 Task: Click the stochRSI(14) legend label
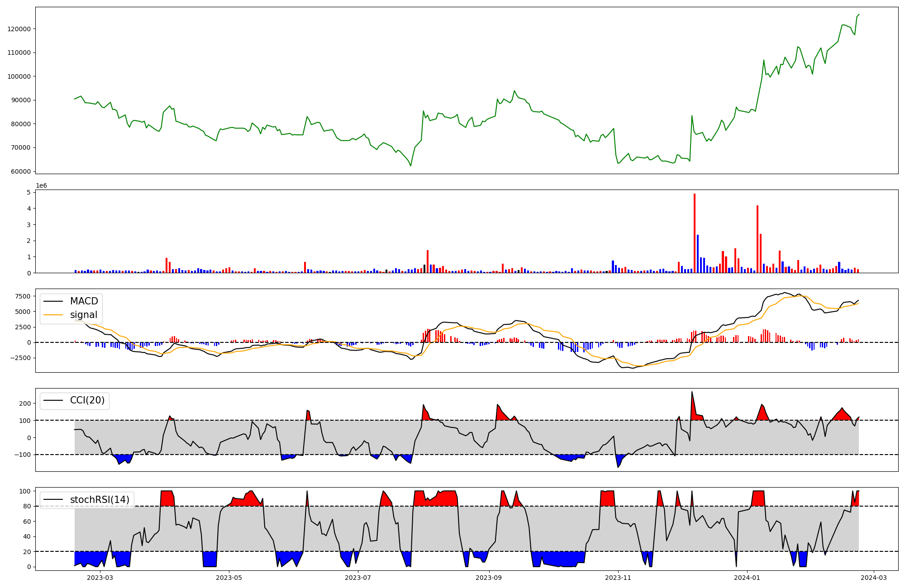tap(100, 500)
